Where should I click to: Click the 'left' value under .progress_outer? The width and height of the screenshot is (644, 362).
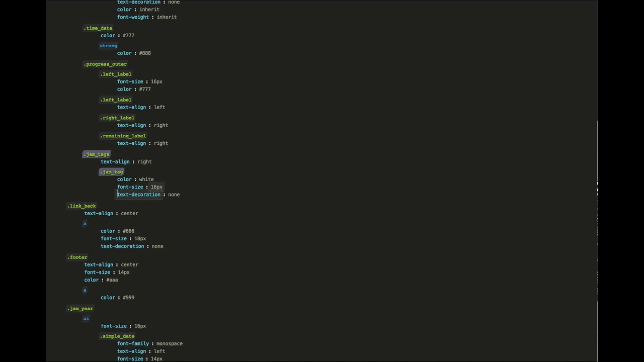159,107
